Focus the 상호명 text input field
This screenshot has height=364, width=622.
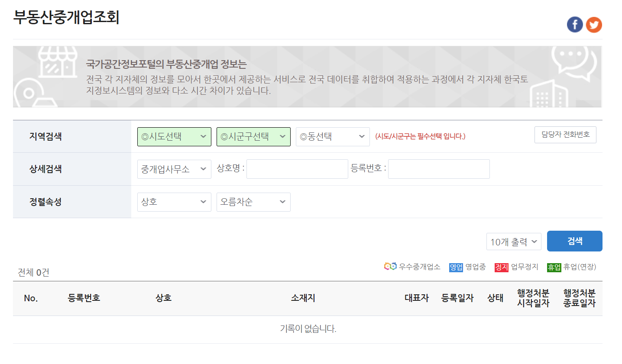click(297, 169)
